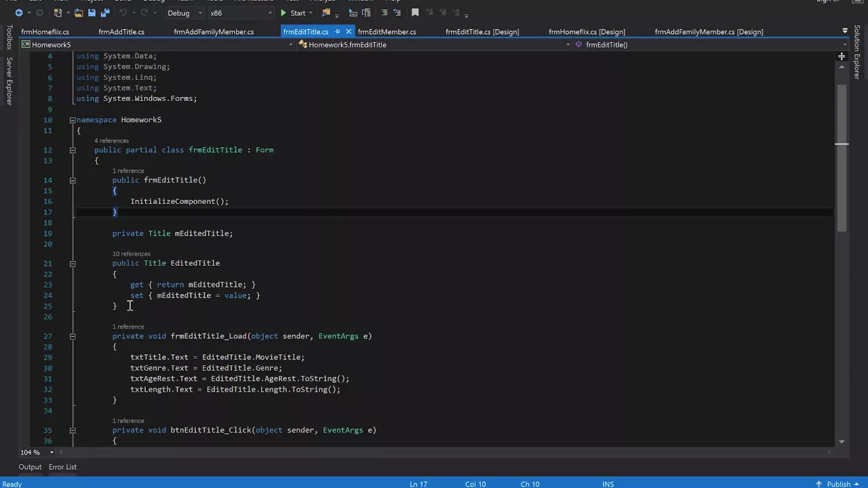This screenshot has width=868, height=488.
Task: Uncomment the selected lines icon
Action: 397,13
